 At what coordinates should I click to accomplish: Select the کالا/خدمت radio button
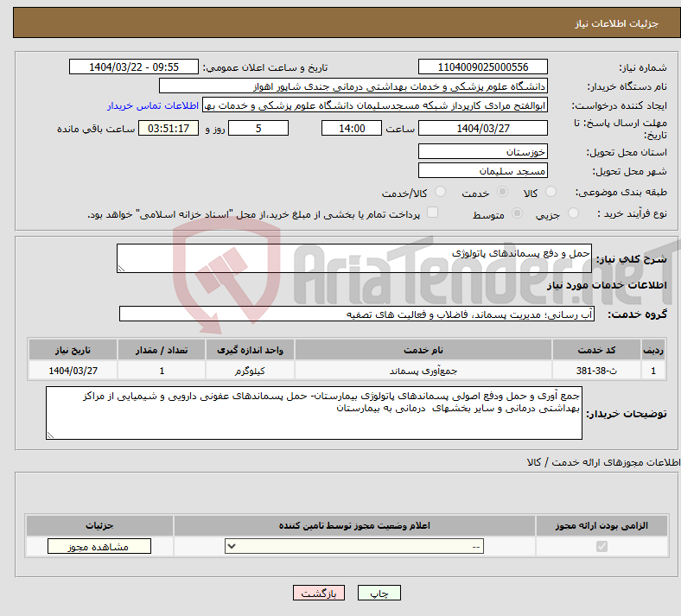tap(441, 192)
